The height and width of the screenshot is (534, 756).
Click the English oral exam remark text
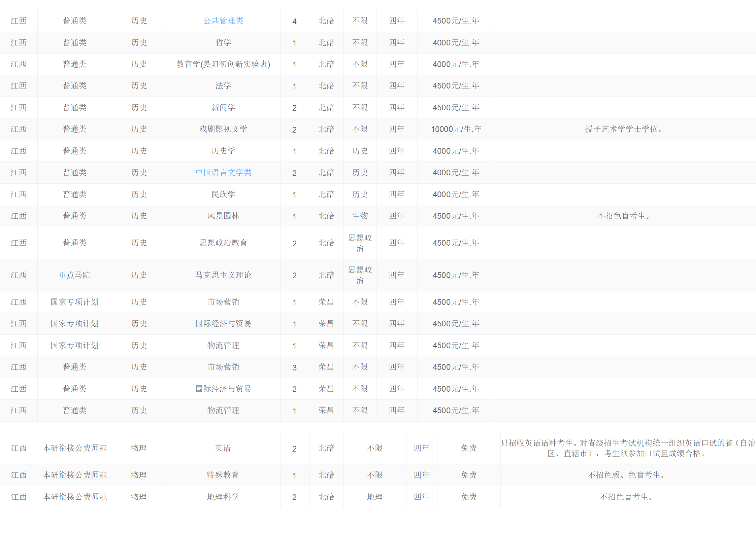click(627, 448)
